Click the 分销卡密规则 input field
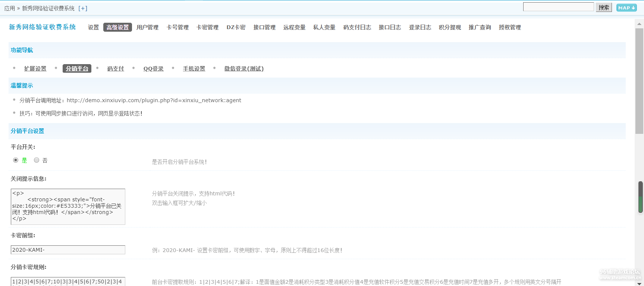644x286 pixels. click(68, 282)
